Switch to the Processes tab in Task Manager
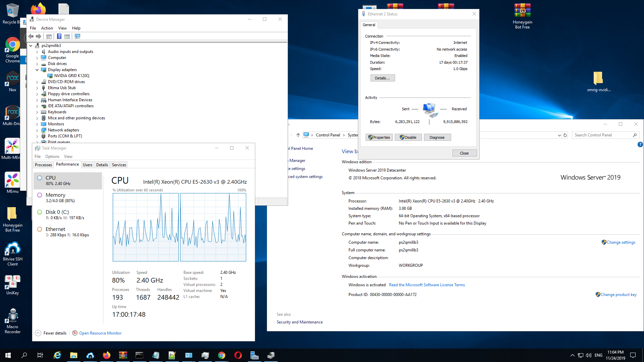The width and height of the screenshot is (644, 362). (43, 165)
